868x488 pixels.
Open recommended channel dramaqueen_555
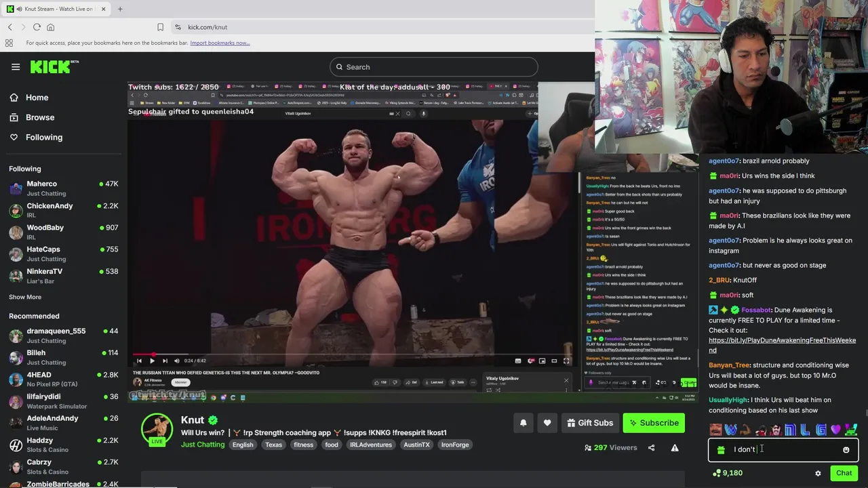[64, 335]
